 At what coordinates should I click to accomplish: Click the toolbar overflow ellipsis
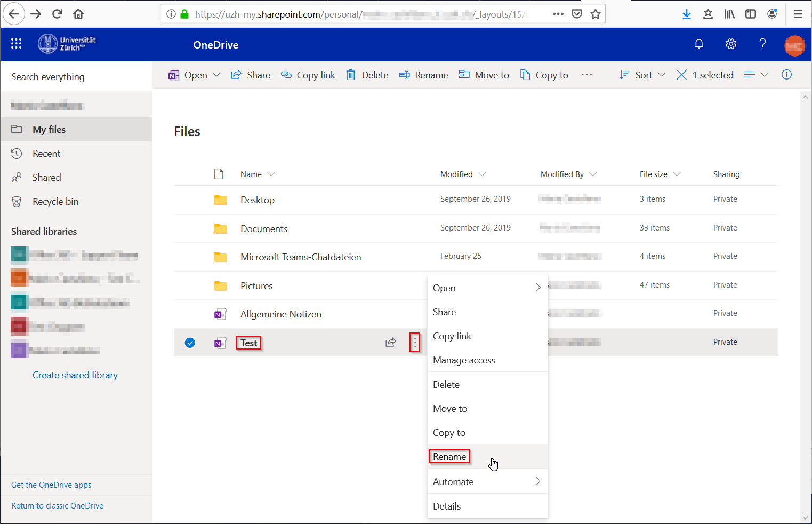[x=587, y=75]
